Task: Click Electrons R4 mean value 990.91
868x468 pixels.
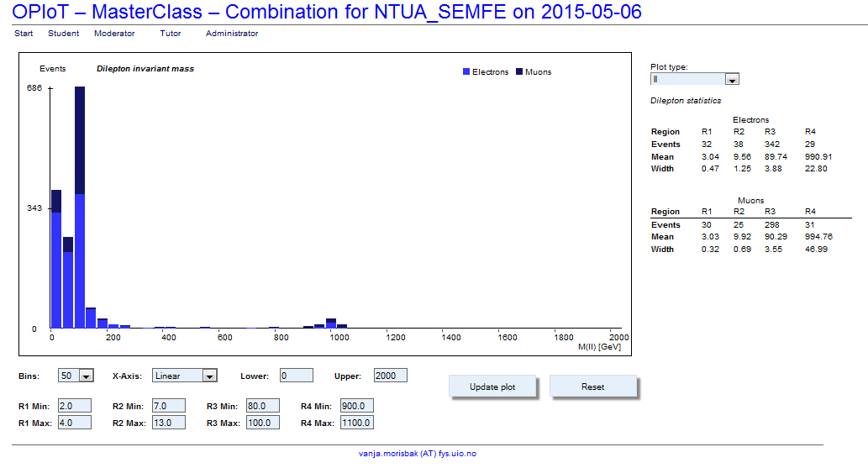Action: tap(818, 157)
